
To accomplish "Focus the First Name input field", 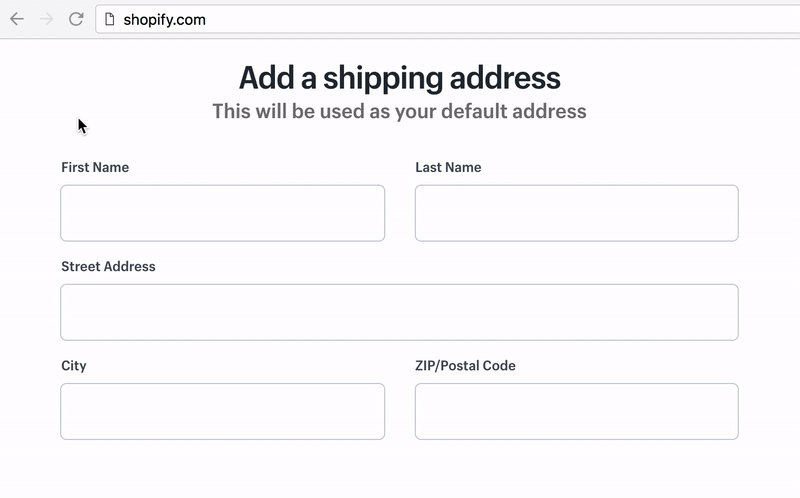I will [x=222, y=213].
